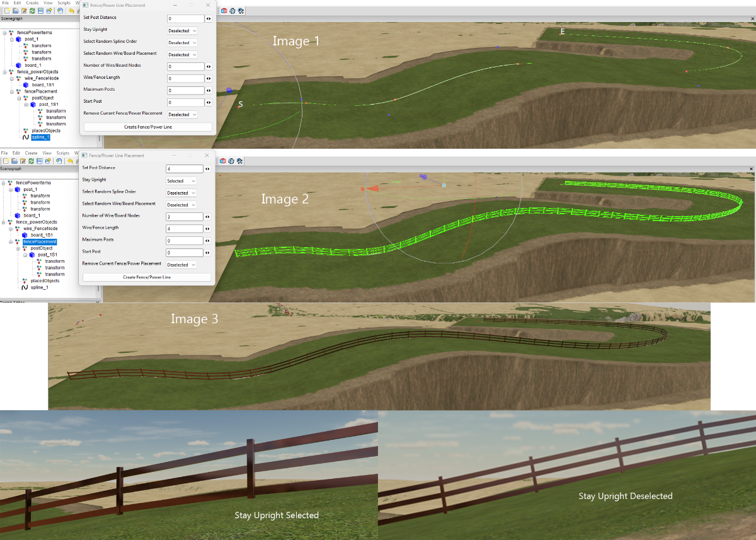Click the green reload icon in Image 2 toolbar
The width and height of the screenshot is (756, 540).
31,161
